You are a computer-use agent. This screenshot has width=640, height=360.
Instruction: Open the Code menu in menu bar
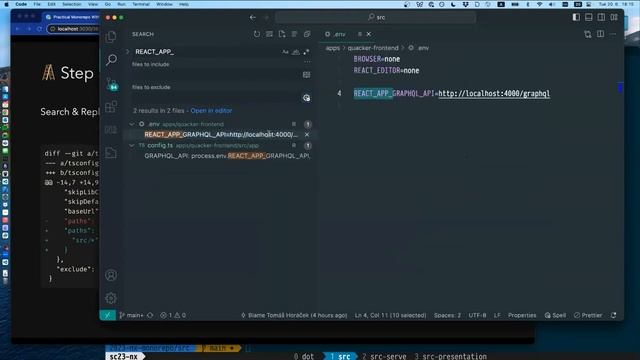click(21, 4)
